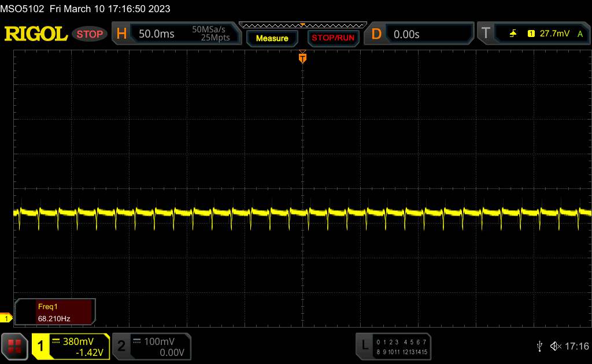Toggle channel 2 label
592x364 pixels.
point(121,346)
